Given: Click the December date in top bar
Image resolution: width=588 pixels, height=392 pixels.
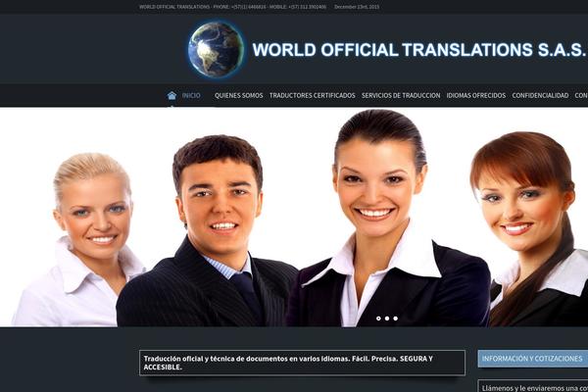Looking at the screenshot, I should coord(357,7).
